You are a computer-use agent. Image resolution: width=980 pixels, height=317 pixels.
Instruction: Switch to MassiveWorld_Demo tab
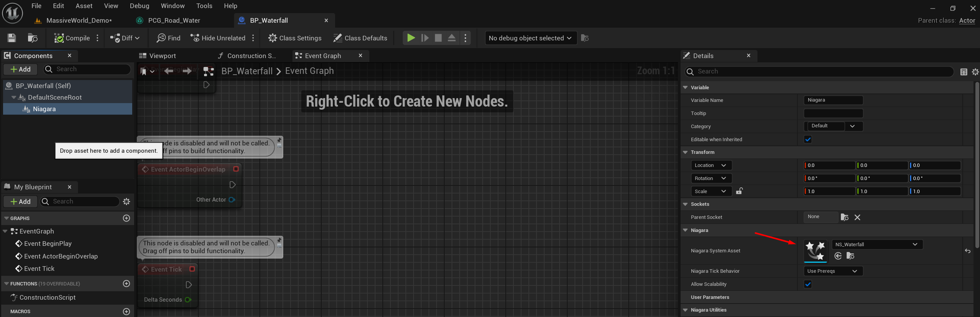[79, 20]
